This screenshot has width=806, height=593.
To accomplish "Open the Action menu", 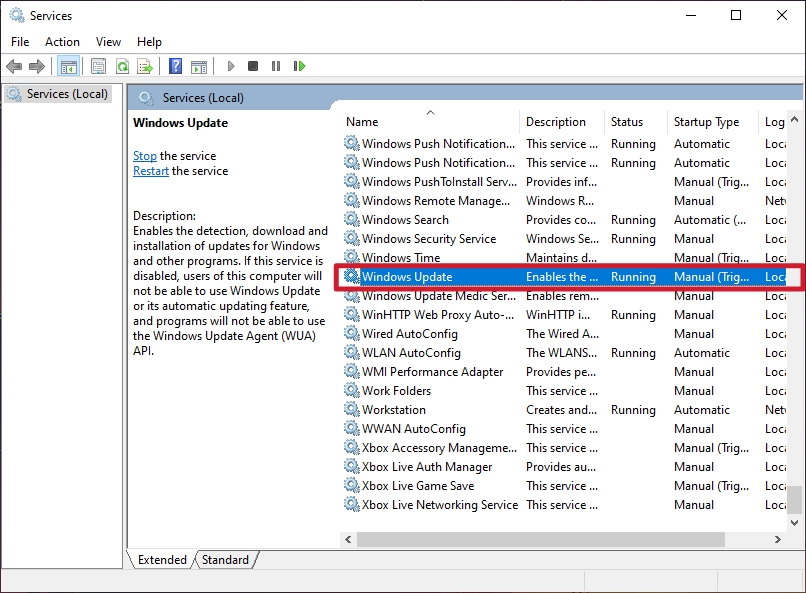I will pyautogui.click(x=62, y=42).
